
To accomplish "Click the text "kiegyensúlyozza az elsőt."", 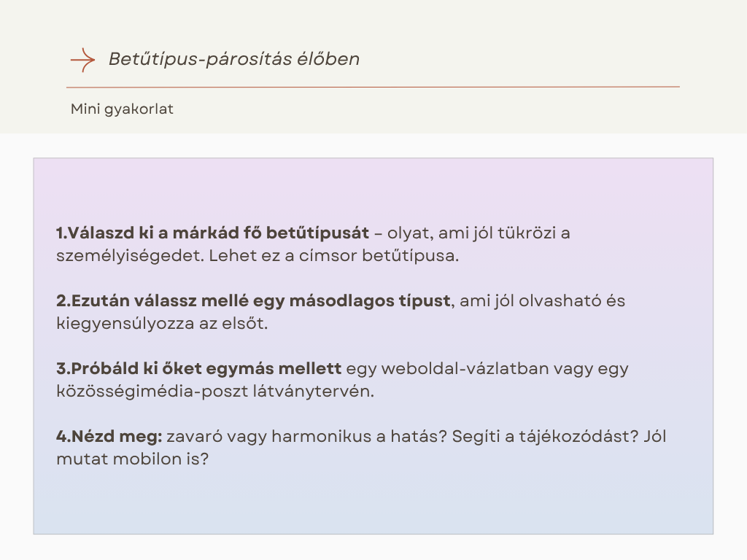I will click(x=162, y=323).
